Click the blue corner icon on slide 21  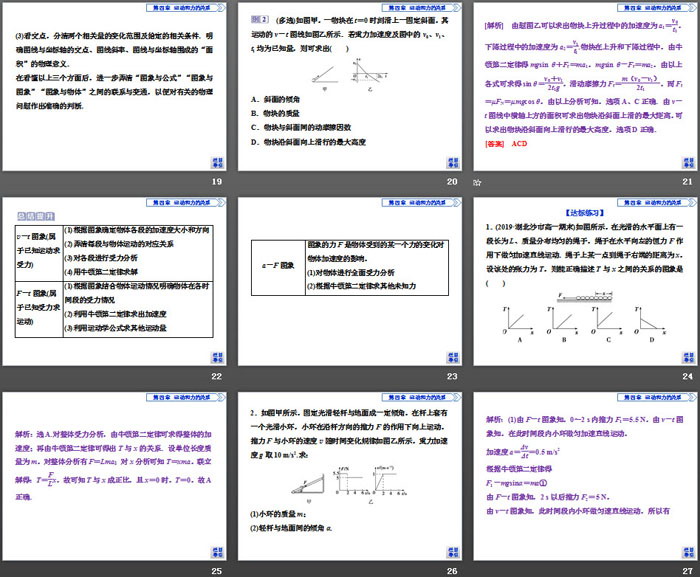point(688,163)
